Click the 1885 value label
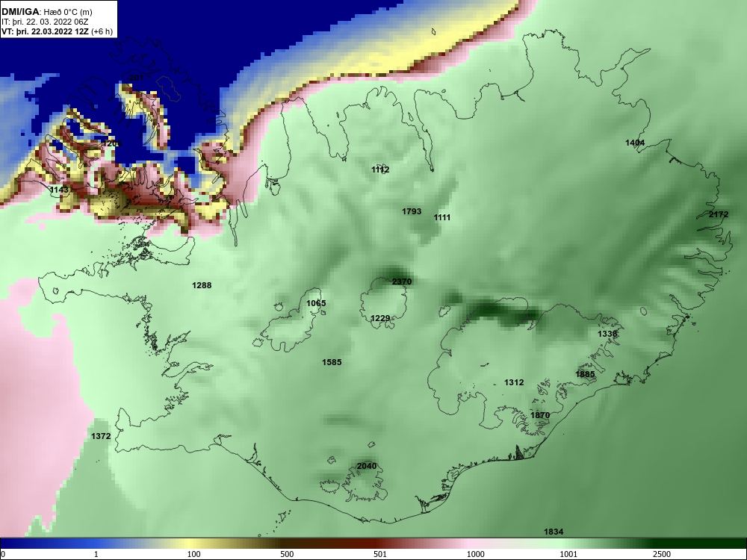747x560 pixels. pyautogui.click(x=585, y=374)
